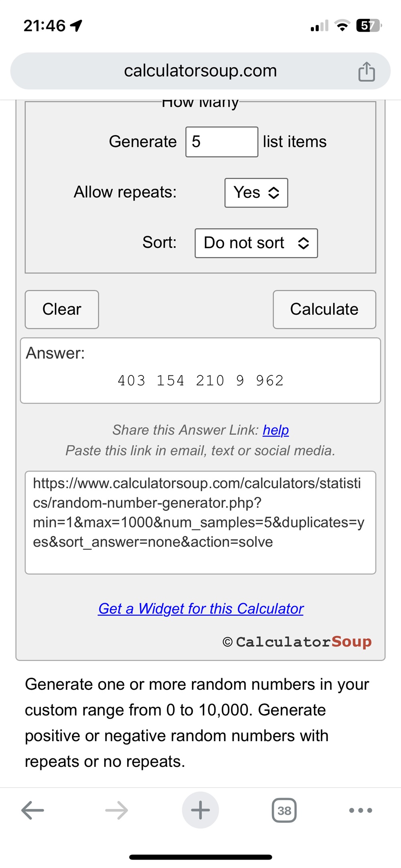The width and height of the screenshot is (401, 868).
Task: Tap the calculatorsoup.com address bar
Action: pyautogui.click(x=200, y=71)
